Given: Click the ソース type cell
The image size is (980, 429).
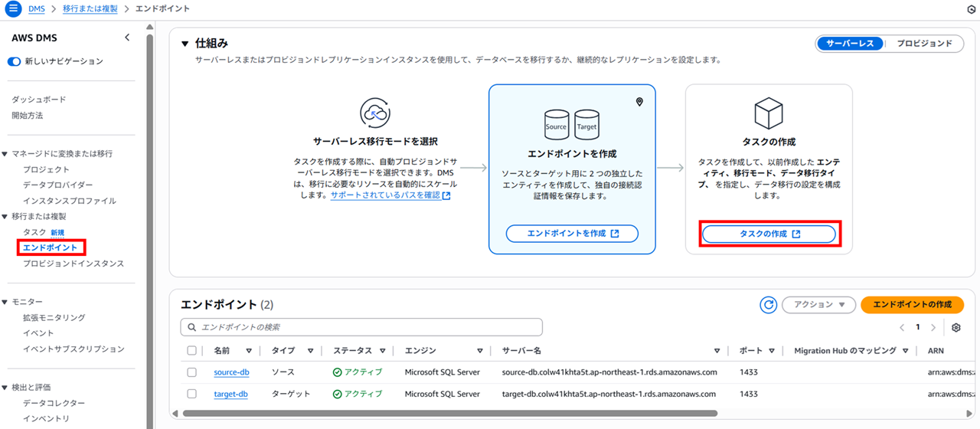Looking at the screenshot, I should [283, 372].
